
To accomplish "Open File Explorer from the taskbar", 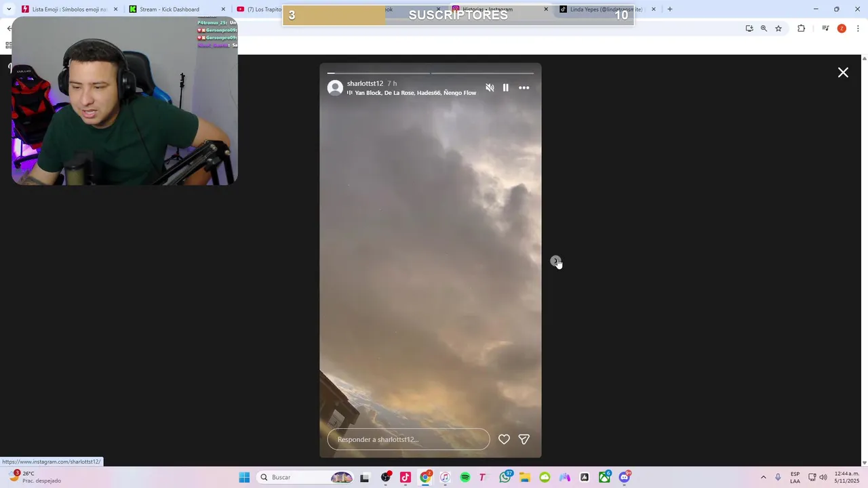I will [525, 477].
